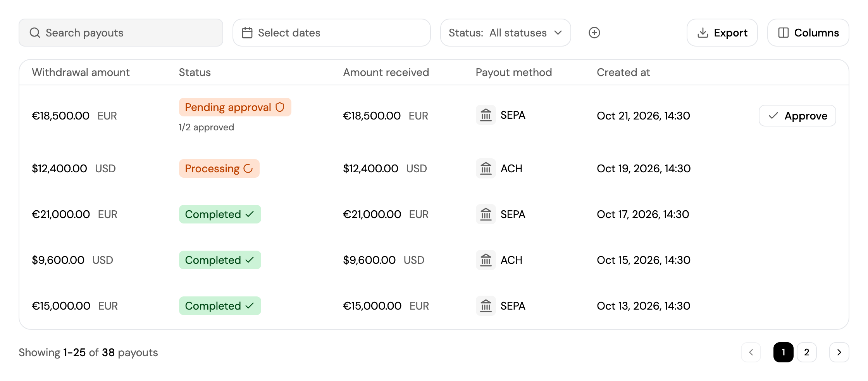
Task: Click the Amount received column header
Action: click(x=386, y=72)
